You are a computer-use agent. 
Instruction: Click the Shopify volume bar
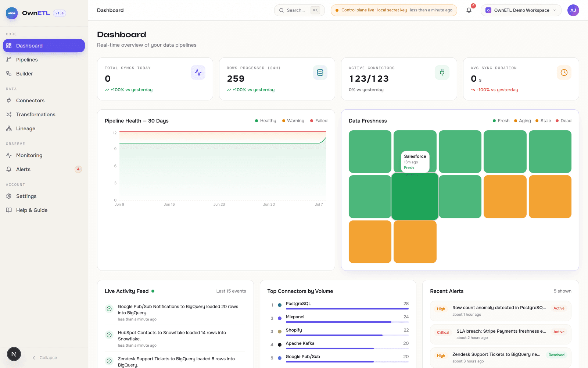click(347, 335)
